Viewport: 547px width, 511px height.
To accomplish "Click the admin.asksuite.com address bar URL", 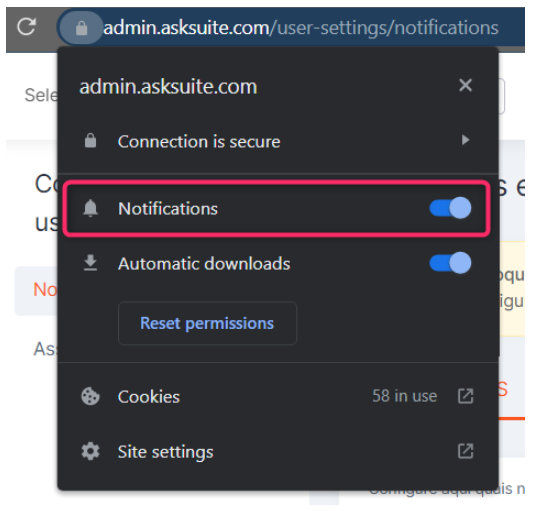I will 301,28.
